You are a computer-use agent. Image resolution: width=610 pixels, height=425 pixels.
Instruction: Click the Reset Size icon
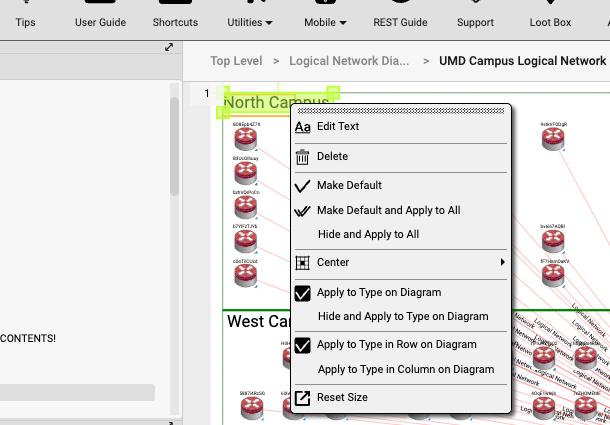(302, 398)
